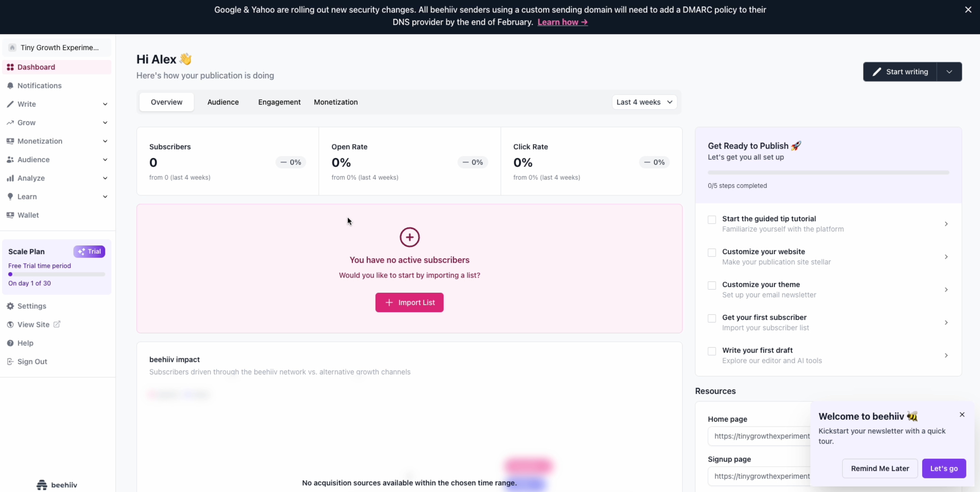Open Notifications in the sidebar

57,86
